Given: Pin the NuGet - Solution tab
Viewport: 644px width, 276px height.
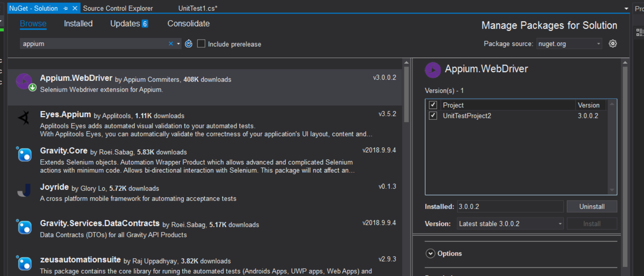Looking at the screenshot, I should 65,8.
